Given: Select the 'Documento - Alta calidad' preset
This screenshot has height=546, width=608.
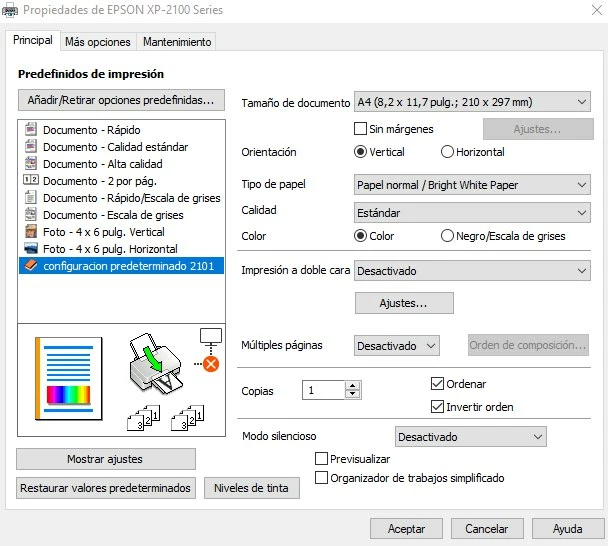Looking at the screenshot, I should (121, 164).
